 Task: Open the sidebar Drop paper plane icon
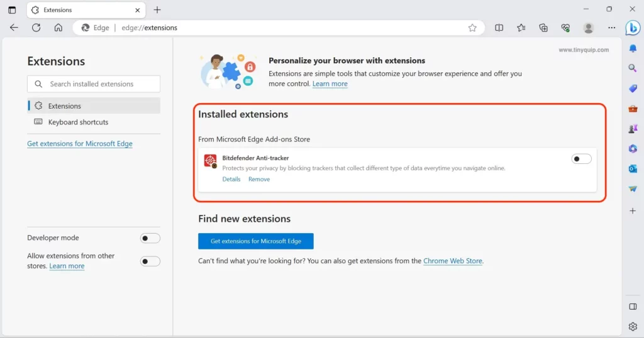pos(633,188)
